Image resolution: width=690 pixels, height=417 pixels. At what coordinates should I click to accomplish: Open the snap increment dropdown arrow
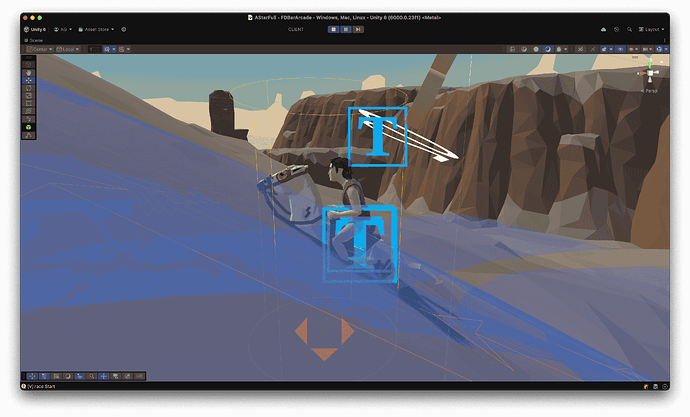point(128,49)
